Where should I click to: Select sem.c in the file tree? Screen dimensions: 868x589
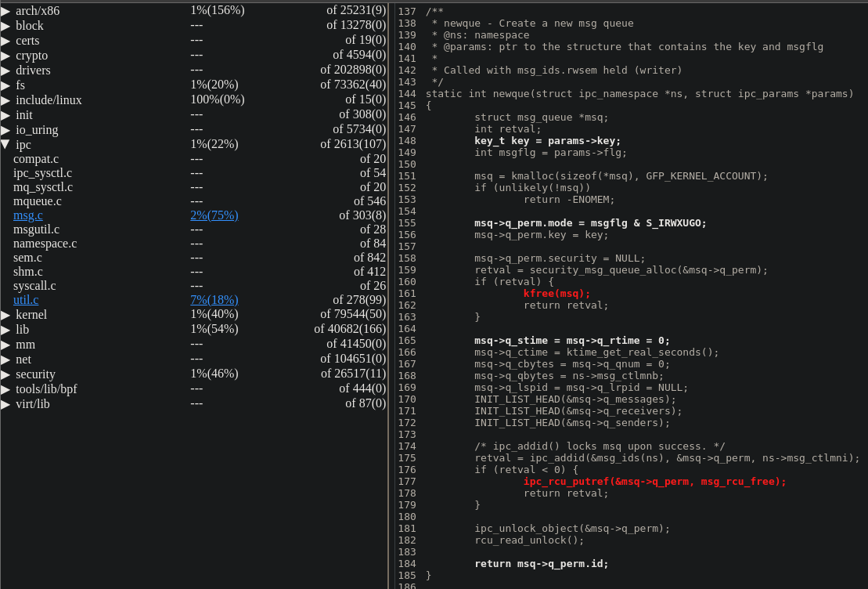(27, 258)
